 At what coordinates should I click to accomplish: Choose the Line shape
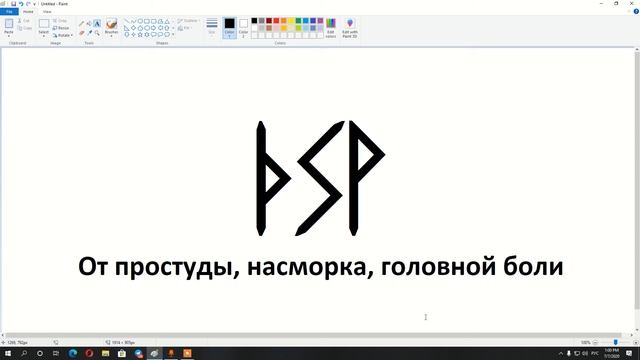pyautogui.click(x=127, y=21)
